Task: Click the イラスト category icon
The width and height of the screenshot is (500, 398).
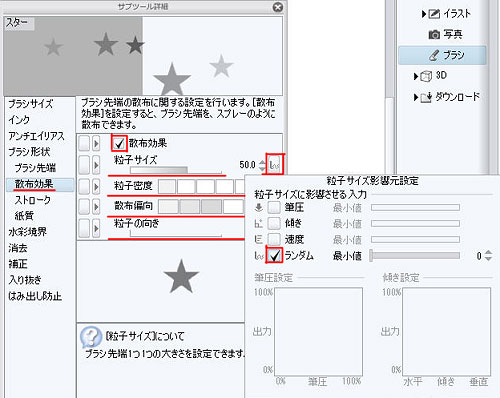Action: [434, 14]
